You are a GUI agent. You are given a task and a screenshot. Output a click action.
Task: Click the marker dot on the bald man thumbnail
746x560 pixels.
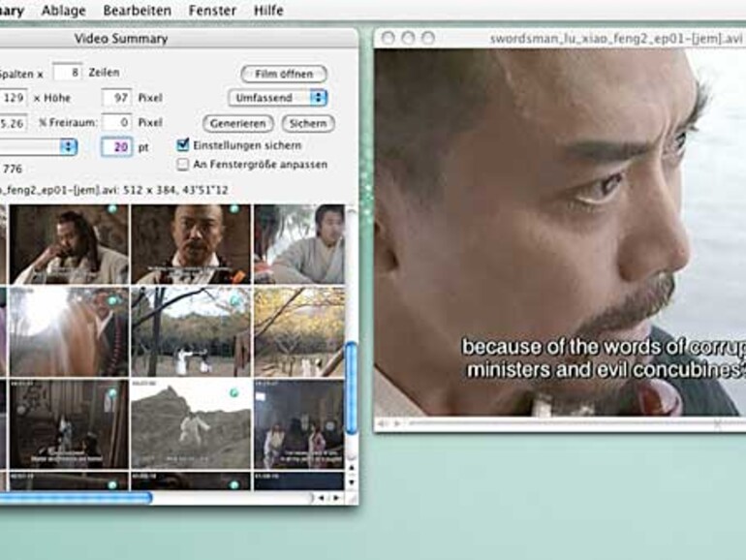(234, 209)
